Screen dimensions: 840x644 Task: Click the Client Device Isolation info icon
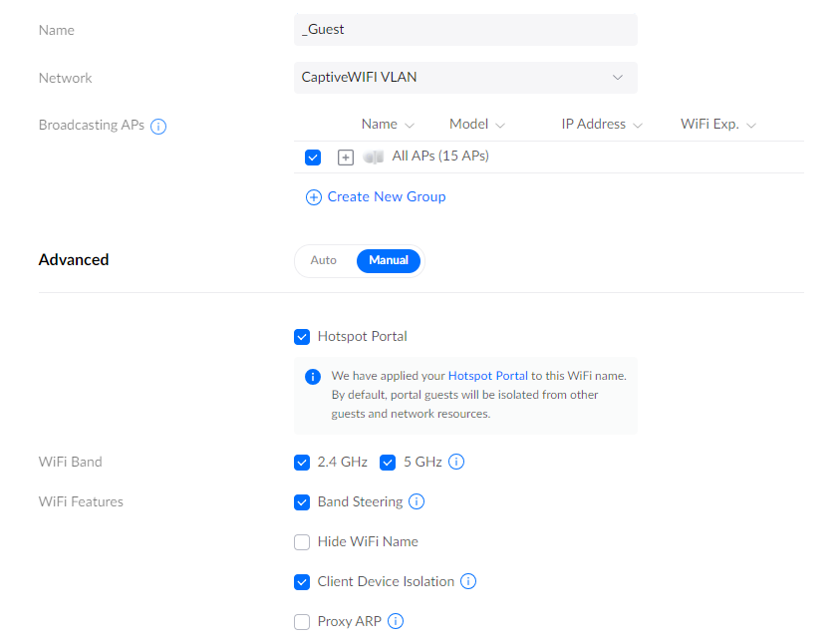tap(468, 582)
